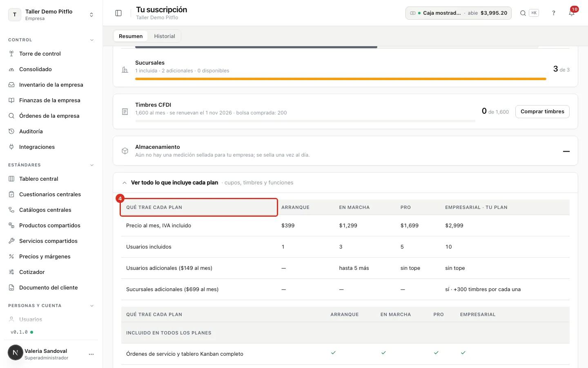
Task: Switch to the Historial tab
Action: tap(165, 36)
